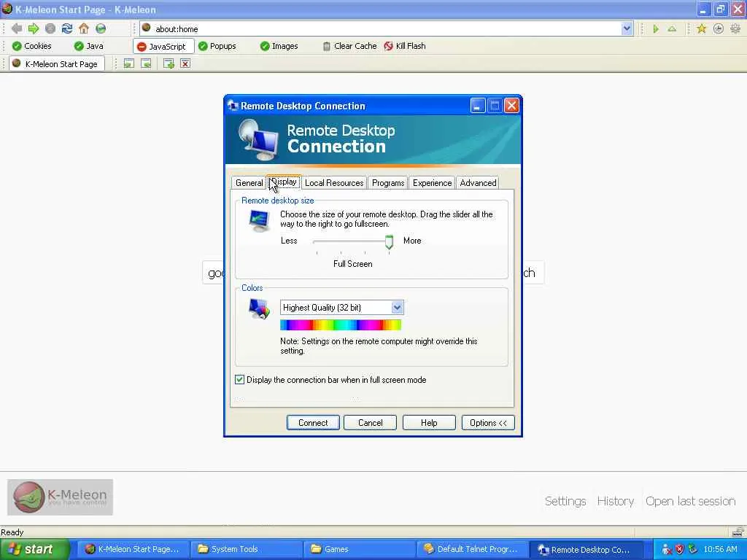747x560 pixels.
Task: Open the System Tools taskbar folder
Action: point(246,549)
